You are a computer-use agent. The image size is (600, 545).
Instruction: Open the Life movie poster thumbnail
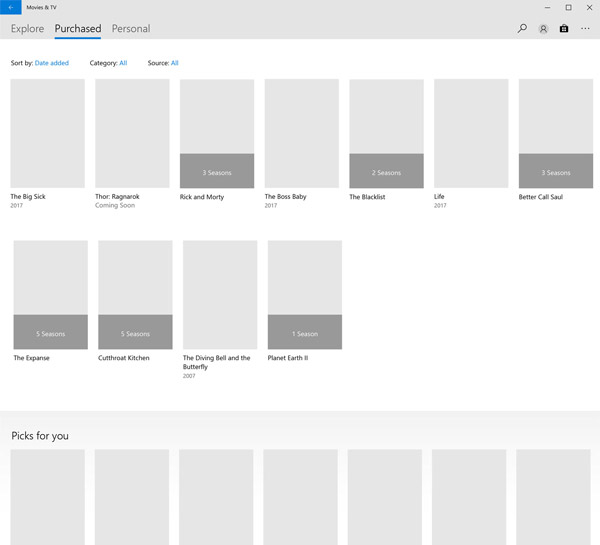tap(471, 133)
